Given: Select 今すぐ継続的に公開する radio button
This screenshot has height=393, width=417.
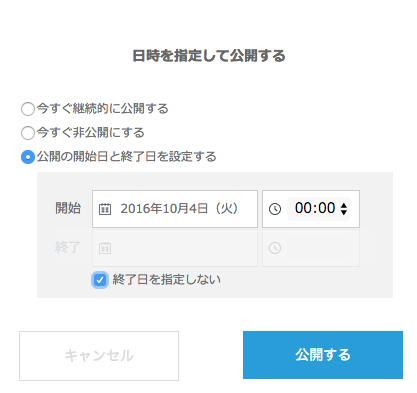Looking at the screenshot, I should [28, 109].
